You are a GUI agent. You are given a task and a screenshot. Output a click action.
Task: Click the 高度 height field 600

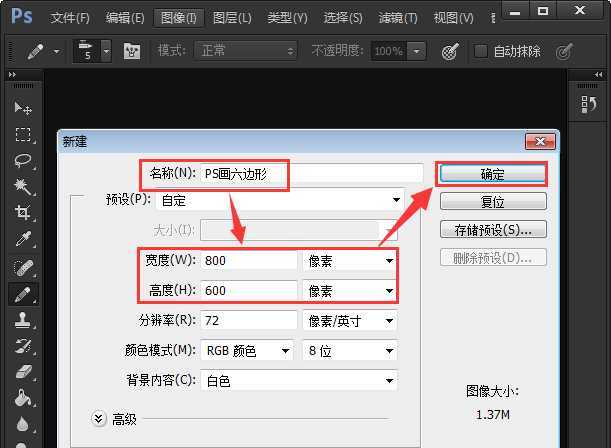[249, 291]
